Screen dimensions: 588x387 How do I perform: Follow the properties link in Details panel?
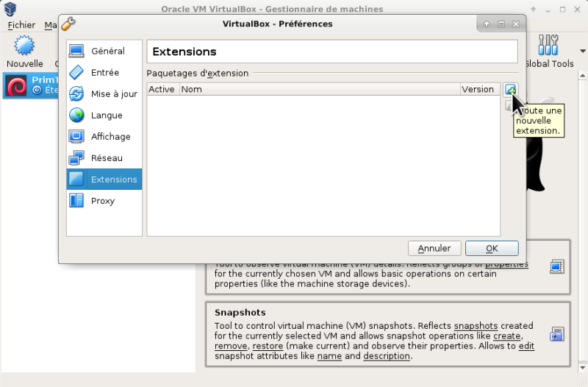[x=506, y=265]
